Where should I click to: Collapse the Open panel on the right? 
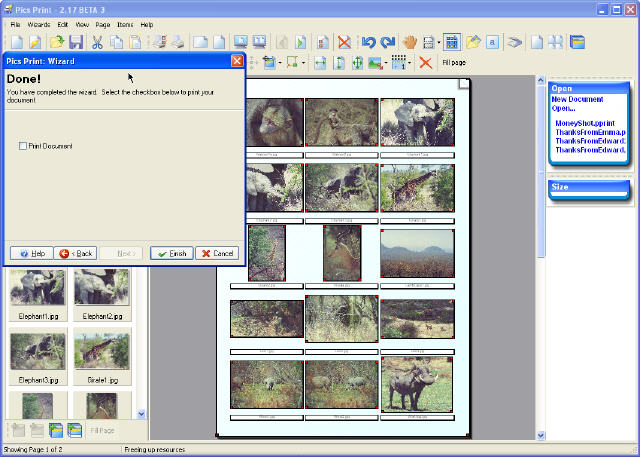(x=589, y=88)
